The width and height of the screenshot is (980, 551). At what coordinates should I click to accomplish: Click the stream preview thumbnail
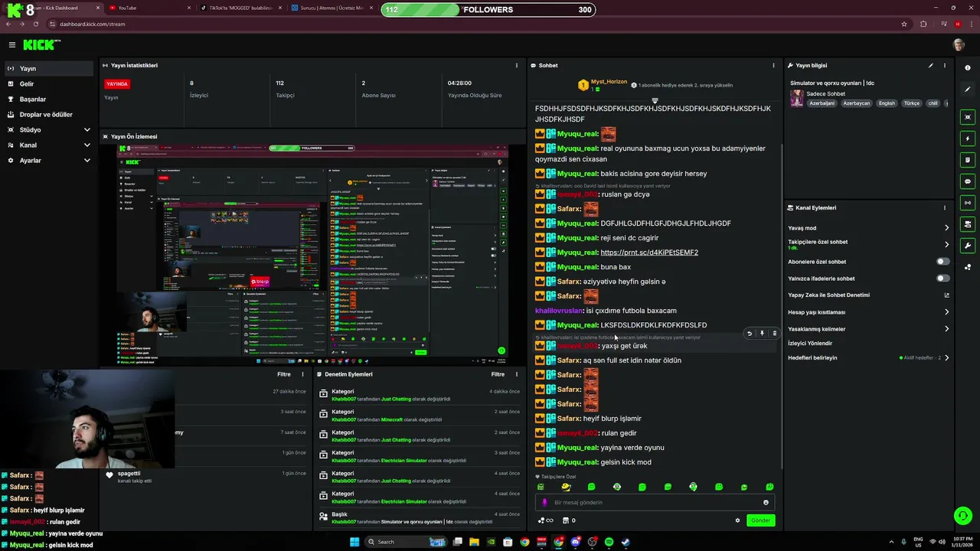pyautogui.click(x=312, y=253)
